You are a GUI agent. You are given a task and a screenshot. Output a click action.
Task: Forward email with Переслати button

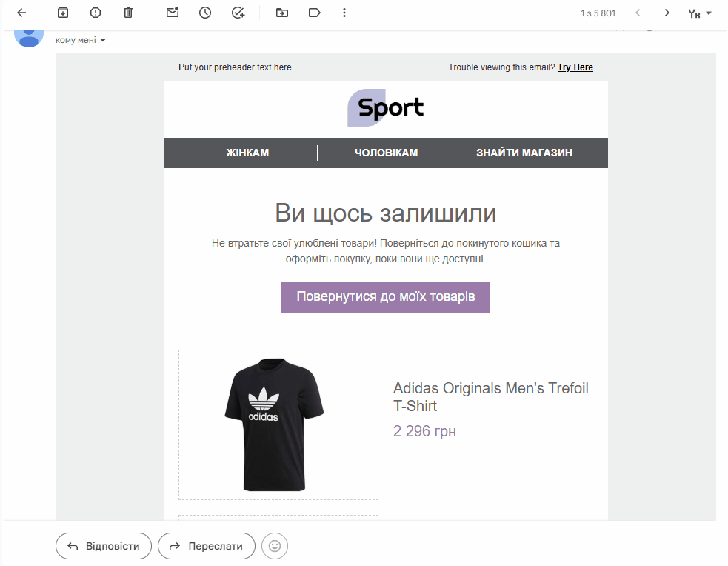[x=207, y=546]
